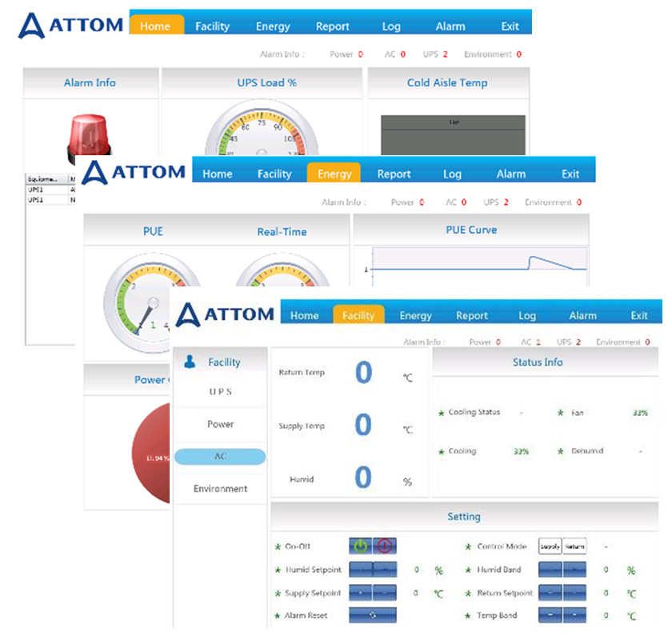This screenshot has height=640, width=672.
Task: Set Control Mode to Supply
Action: 550,547
